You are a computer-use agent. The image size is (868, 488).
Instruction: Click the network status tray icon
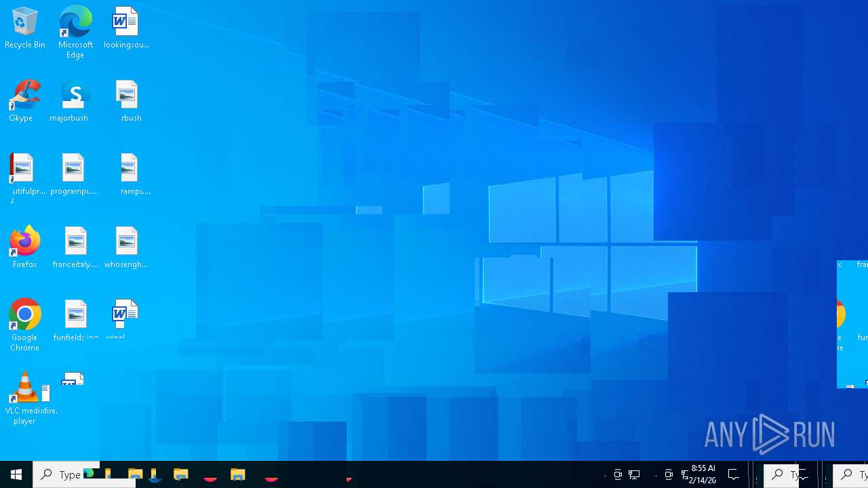click(x=634, y=474)
